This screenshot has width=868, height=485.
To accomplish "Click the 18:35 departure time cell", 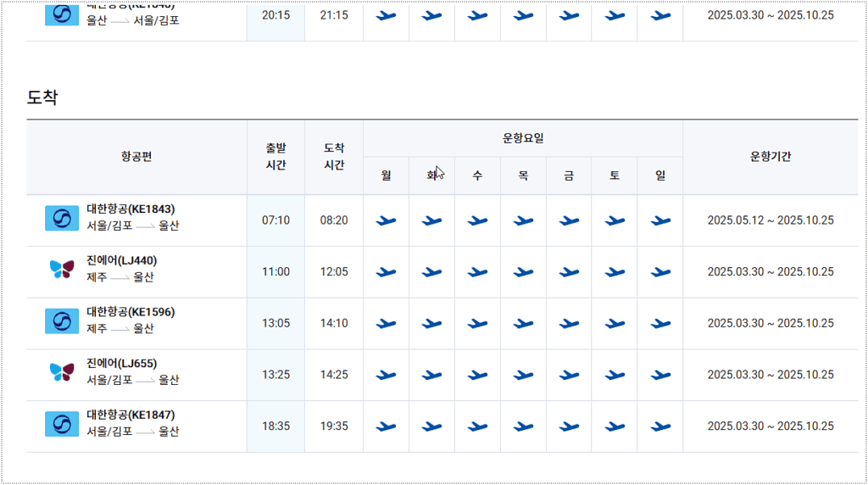I will click(x=275, y=426).
